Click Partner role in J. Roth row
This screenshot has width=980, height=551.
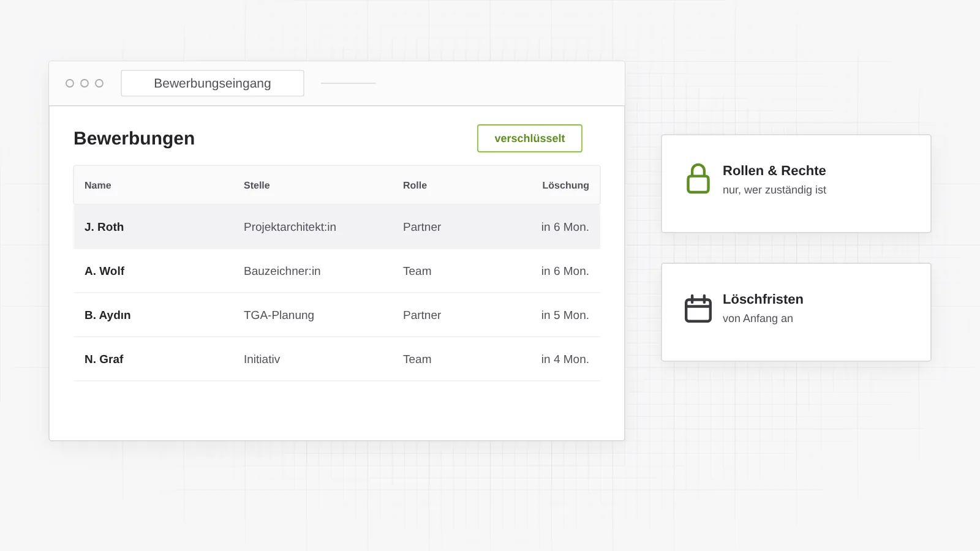[422, 227]
